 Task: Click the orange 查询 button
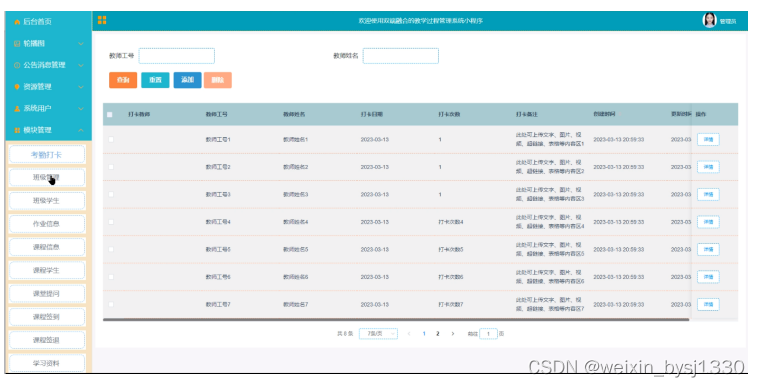(x=123, y=80)
